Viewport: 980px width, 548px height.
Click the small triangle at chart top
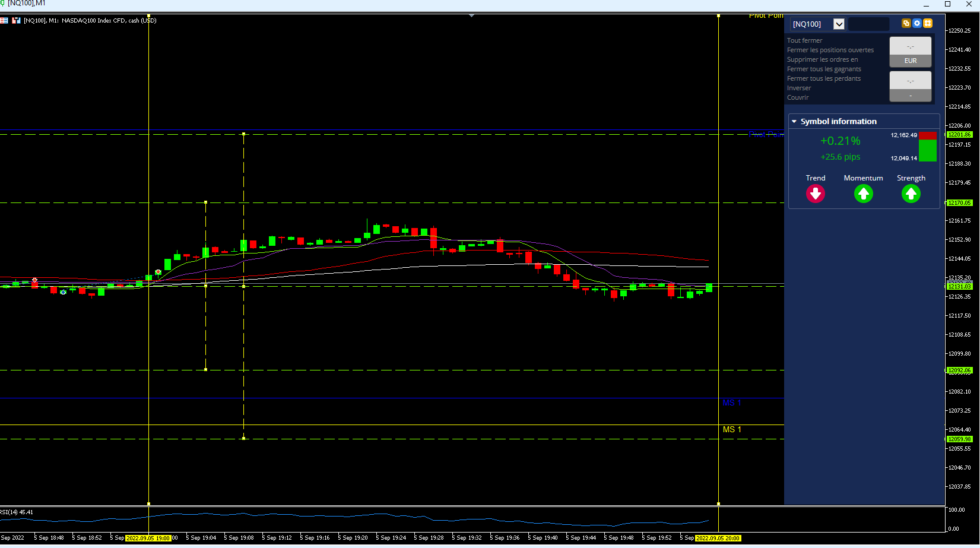[x=472, y=16]
